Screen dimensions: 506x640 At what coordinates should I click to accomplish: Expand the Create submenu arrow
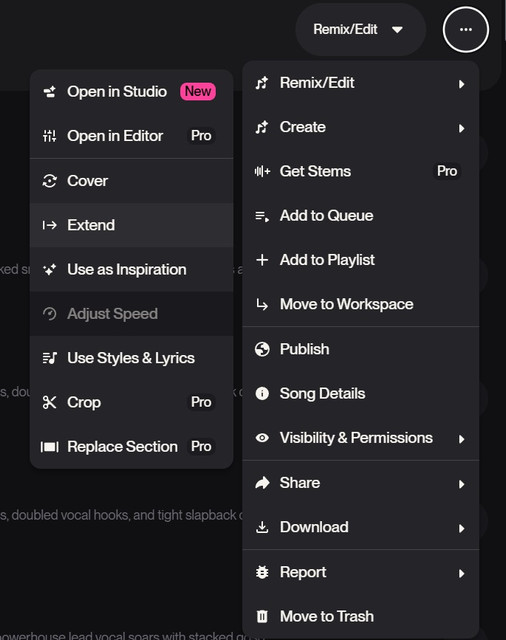coord(462,129)
